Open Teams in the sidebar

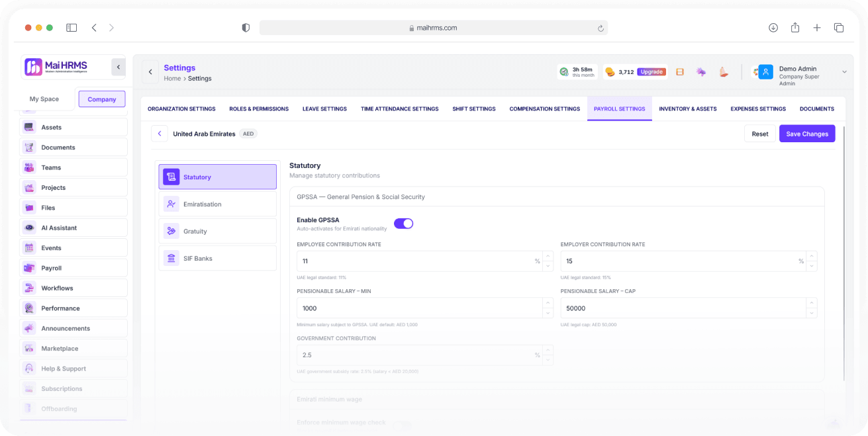(73, 167)
